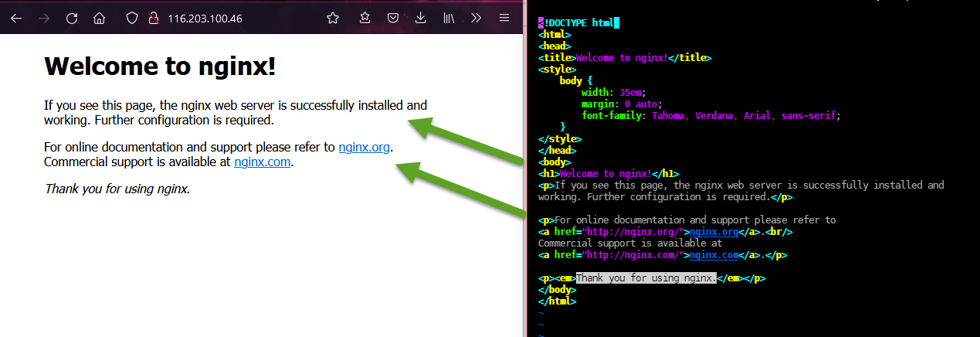This screenshot has width=980, height=337.
Task: Click nginx.com anchor text in the editor
Action: pos(715,255)
